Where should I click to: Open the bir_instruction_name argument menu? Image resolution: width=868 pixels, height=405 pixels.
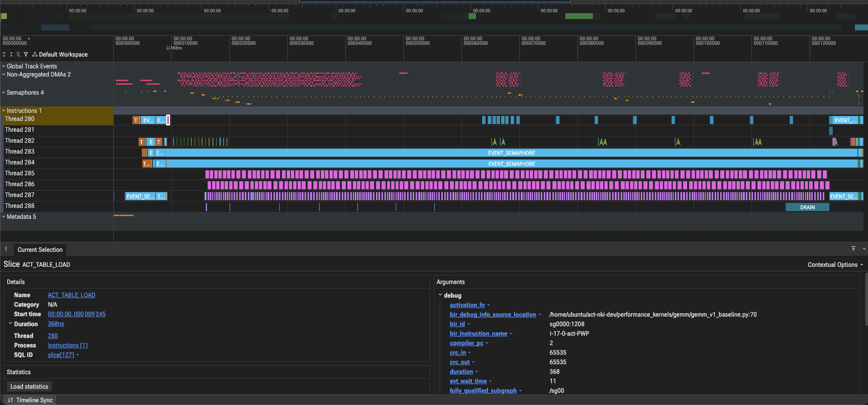coord(511,333)
